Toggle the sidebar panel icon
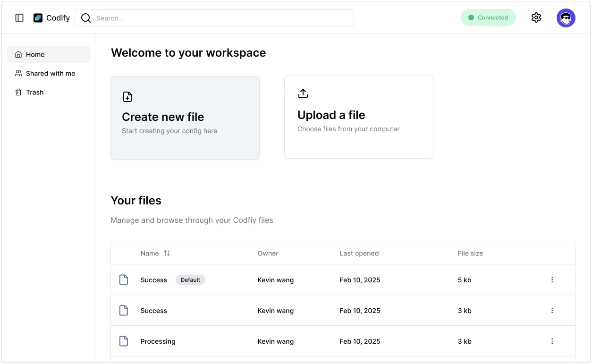Image resolution: width=592 pixels, height=364 pixels. tap(19, 17)
